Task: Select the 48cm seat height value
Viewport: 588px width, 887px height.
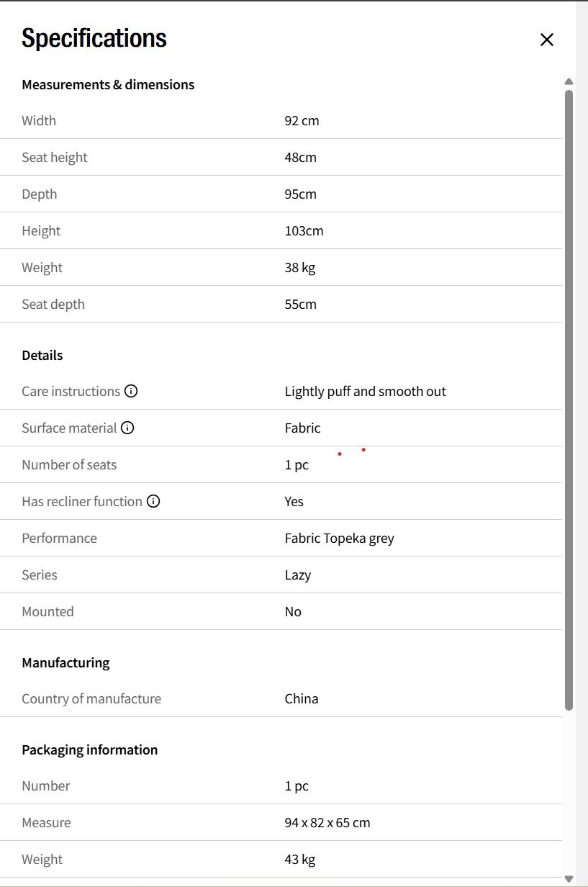Action: (x=300, y=157)
